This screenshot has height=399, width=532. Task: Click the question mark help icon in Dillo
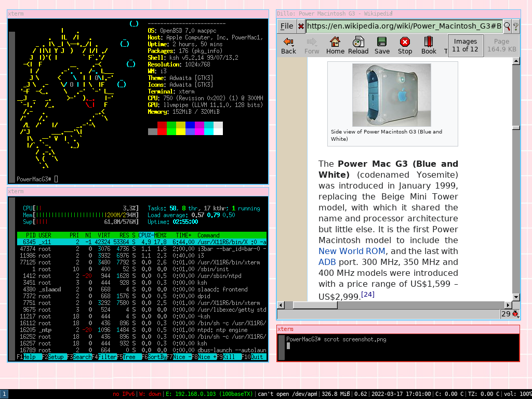tap(516, 26)
